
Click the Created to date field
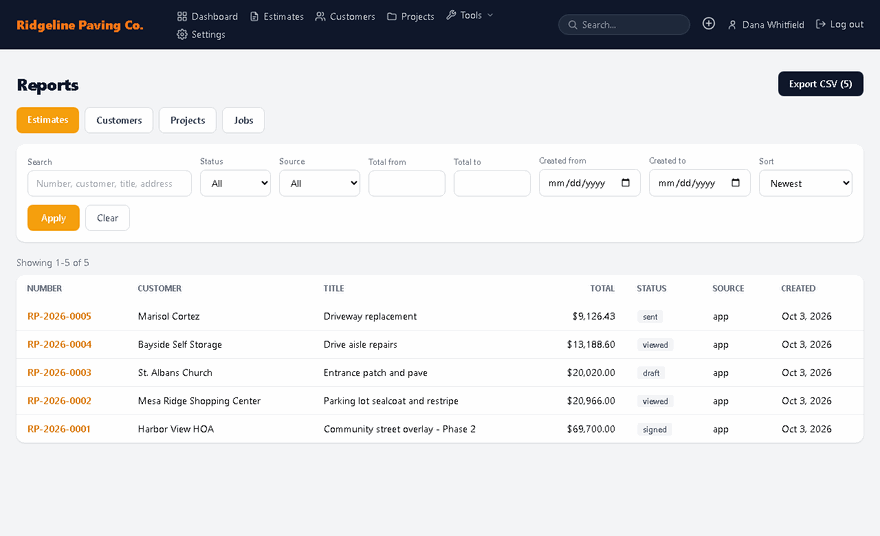pyautogui.click(x=700, y=183)
